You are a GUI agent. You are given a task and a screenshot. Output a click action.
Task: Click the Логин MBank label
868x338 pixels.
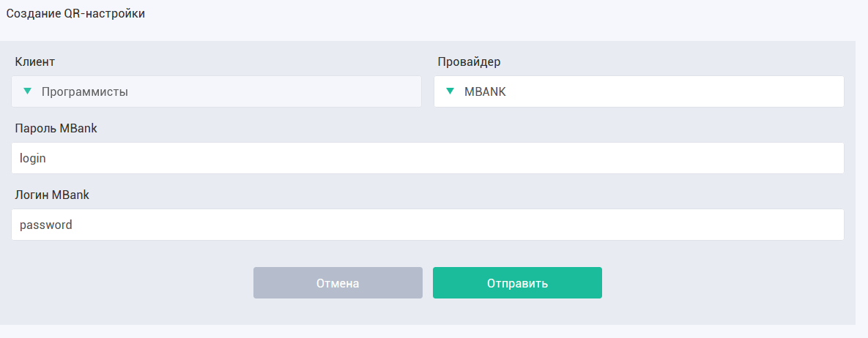click(52, 195)
